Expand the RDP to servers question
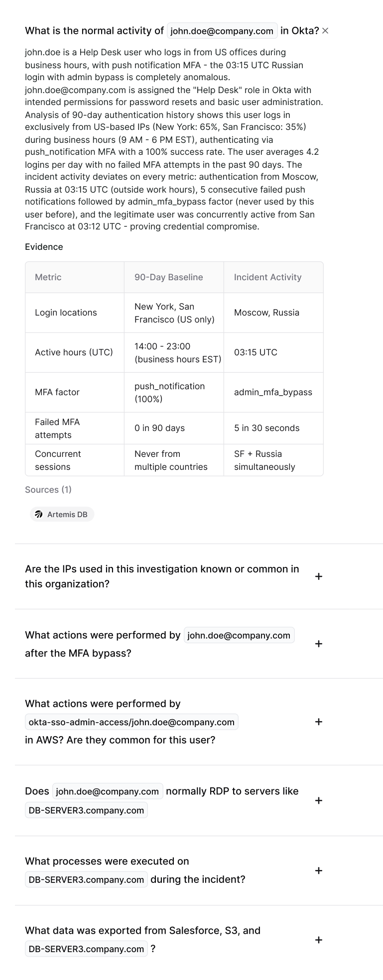This screenshot has height=980, width=383. [319, 800]
